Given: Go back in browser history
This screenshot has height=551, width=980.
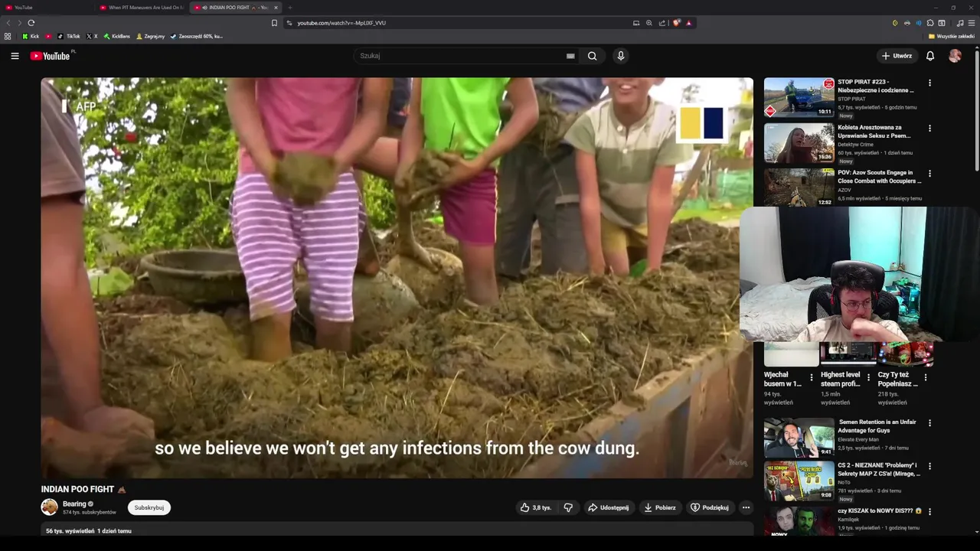Looking at the screenshot, I should pyautogui.click(x=8, y=23).
